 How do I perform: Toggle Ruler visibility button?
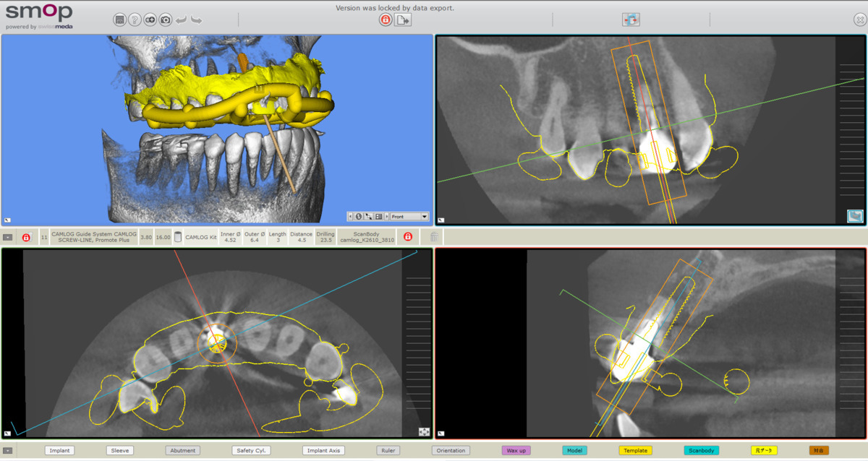coord(388,450)
